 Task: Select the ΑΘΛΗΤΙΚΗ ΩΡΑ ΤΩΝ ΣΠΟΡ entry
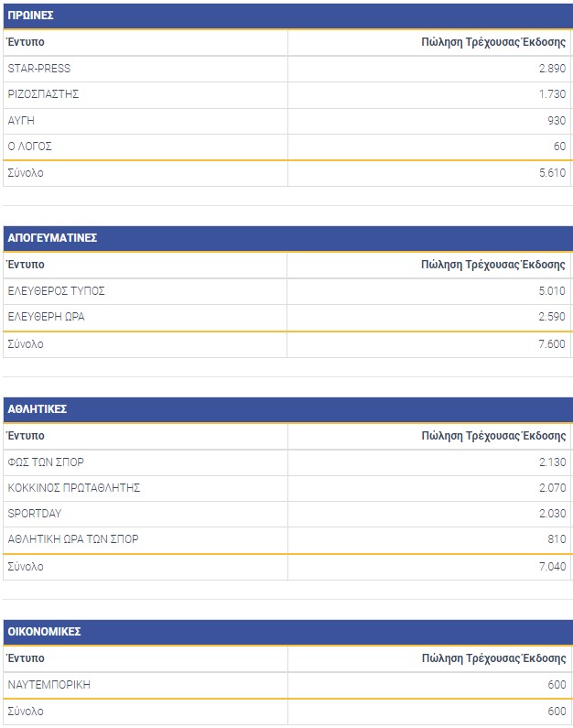point(73,539)
